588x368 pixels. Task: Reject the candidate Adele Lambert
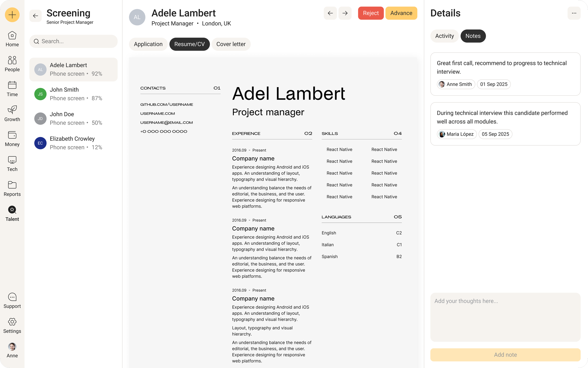[x=371, y=13]
